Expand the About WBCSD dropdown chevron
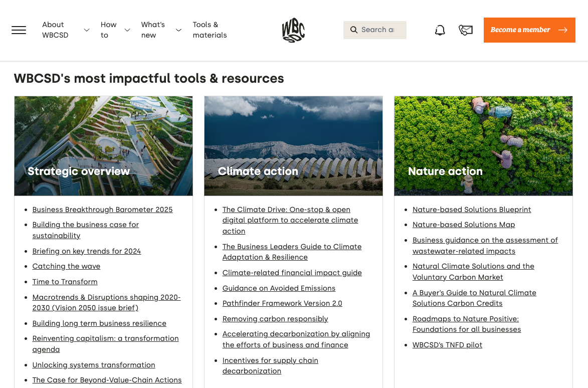The height and width of the screenshot is (388, 588). pos(86,30)
